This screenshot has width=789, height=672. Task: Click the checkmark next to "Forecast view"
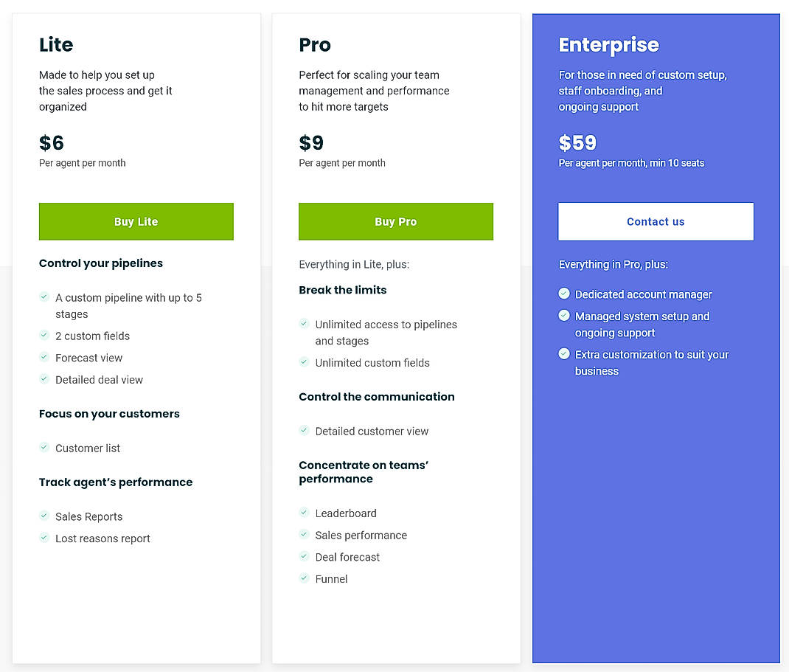pyautogui.click(x=44, y=358)
